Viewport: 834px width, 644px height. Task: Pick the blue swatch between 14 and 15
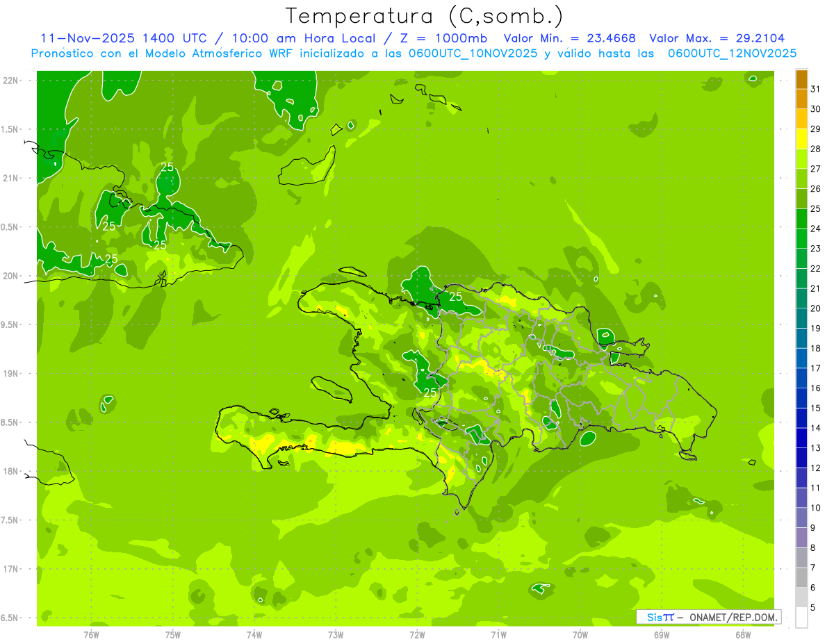point(801,418)
